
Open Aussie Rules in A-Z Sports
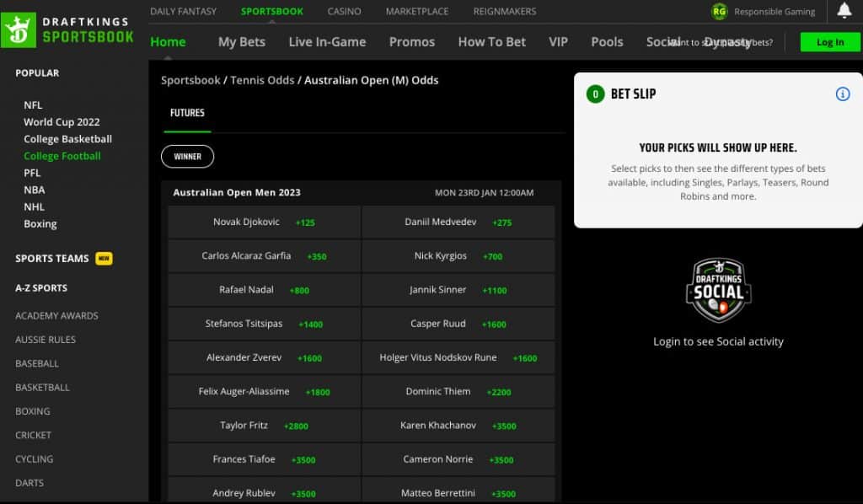pos(46,340)
